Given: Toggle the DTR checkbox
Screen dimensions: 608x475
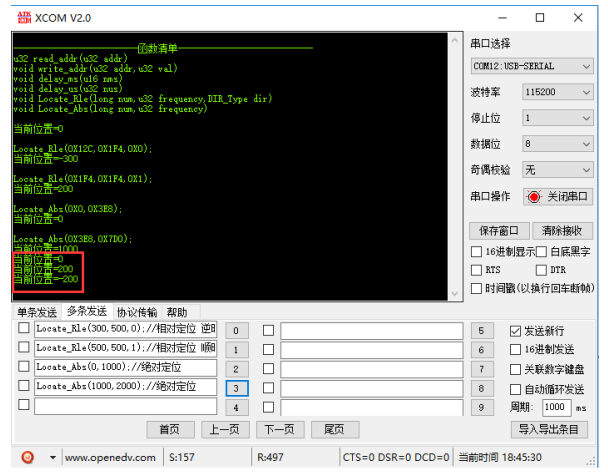Looking at the screenshot, I should 541,270.
